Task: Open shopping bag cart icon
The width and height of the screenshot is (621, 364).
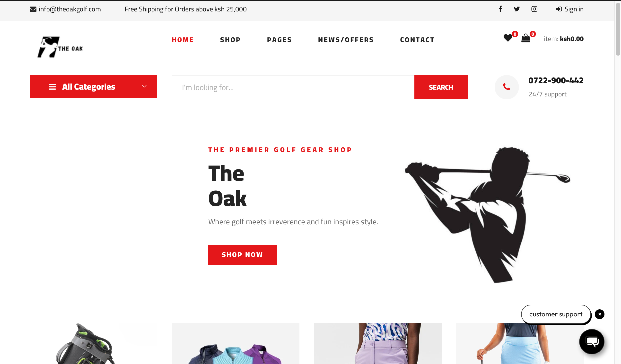Action: tap(526, 38)
